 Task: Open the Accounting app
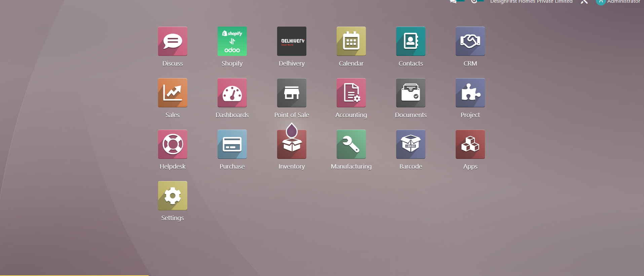click(x=351, y=93)
